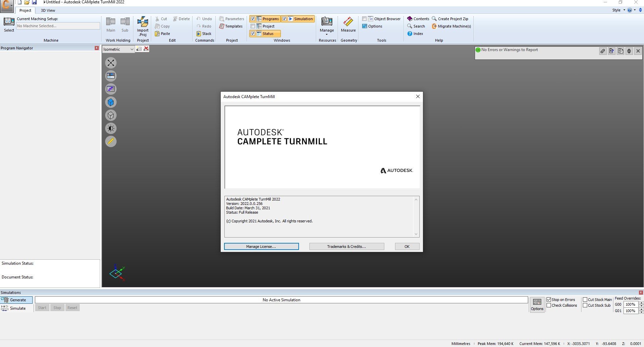The image size is (644, 347).
Task: Click the lighting half-circle viewport icon
Action: click(x=111, y=128)
